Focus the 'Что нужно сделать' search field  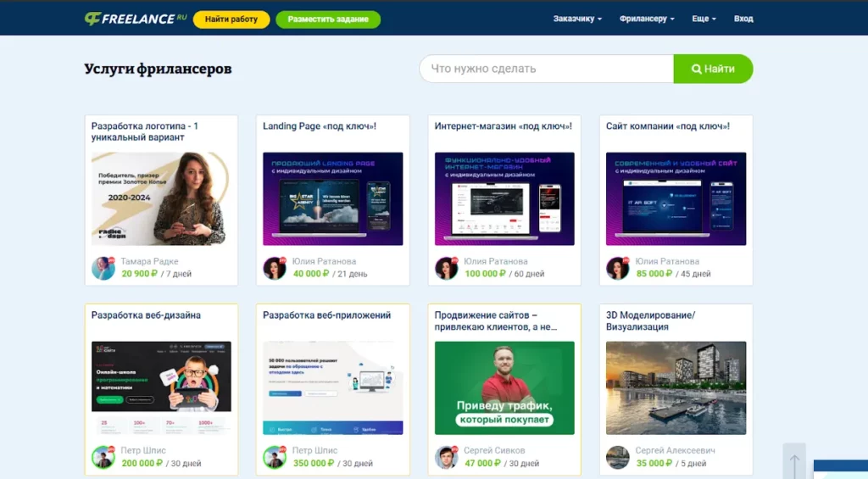[547, 69]
